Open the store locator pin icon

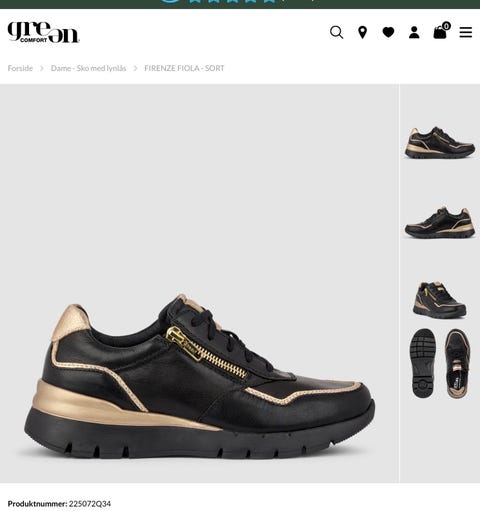[x=362, y=32]
